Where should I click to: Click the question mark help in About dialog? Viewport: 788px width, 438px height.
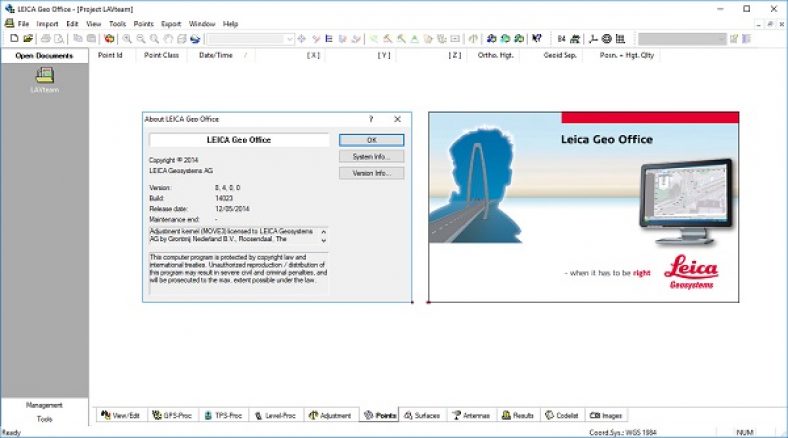click(x=371, y=119)
